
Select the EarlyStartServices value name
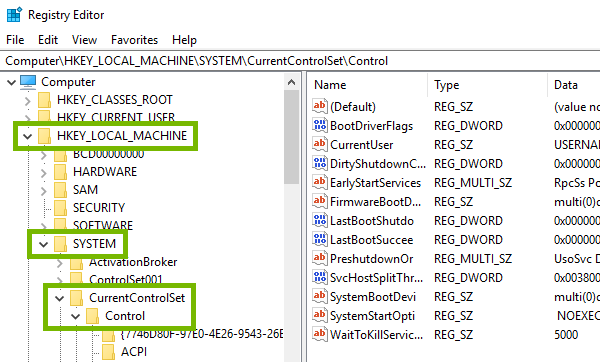pos(375,183)
